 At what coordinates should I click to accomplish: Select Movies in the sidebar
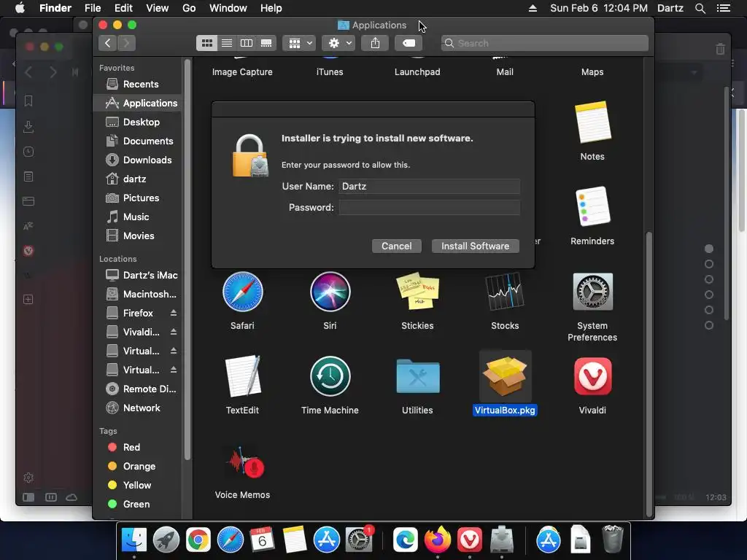tap(137, 236)
